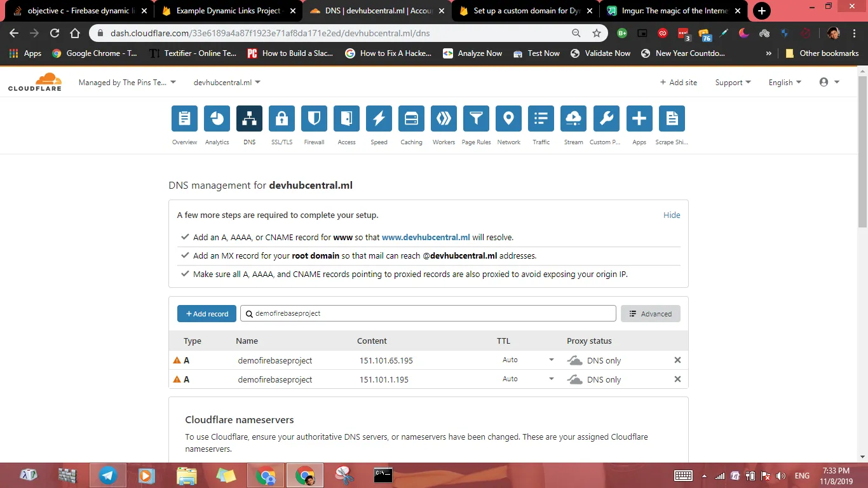Image resolution: width=868 pixels, height=488 pixels.
Task: Open the Network location icon
Action: (x=508, y=119)
